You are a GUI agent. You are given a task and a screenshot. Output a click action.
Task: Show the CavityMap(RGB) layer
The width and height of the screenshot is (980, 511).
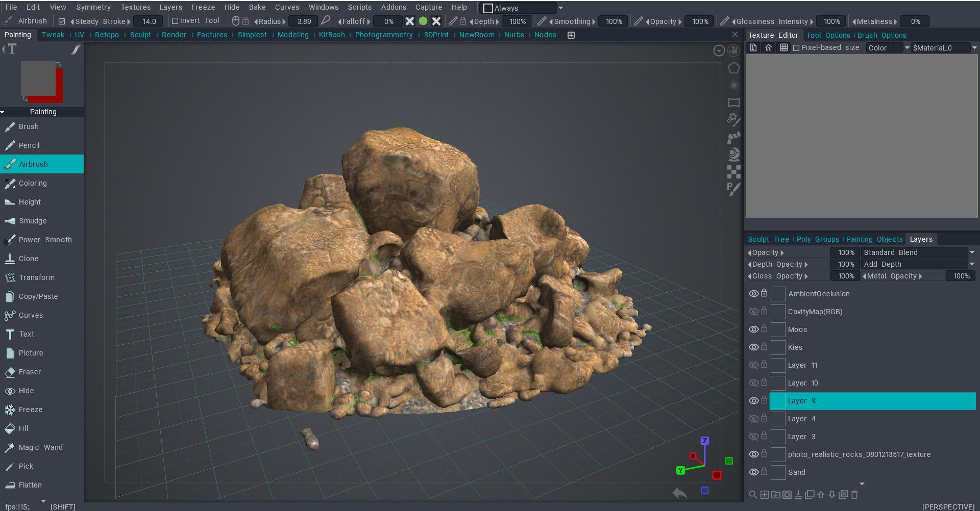coord(753,312)
